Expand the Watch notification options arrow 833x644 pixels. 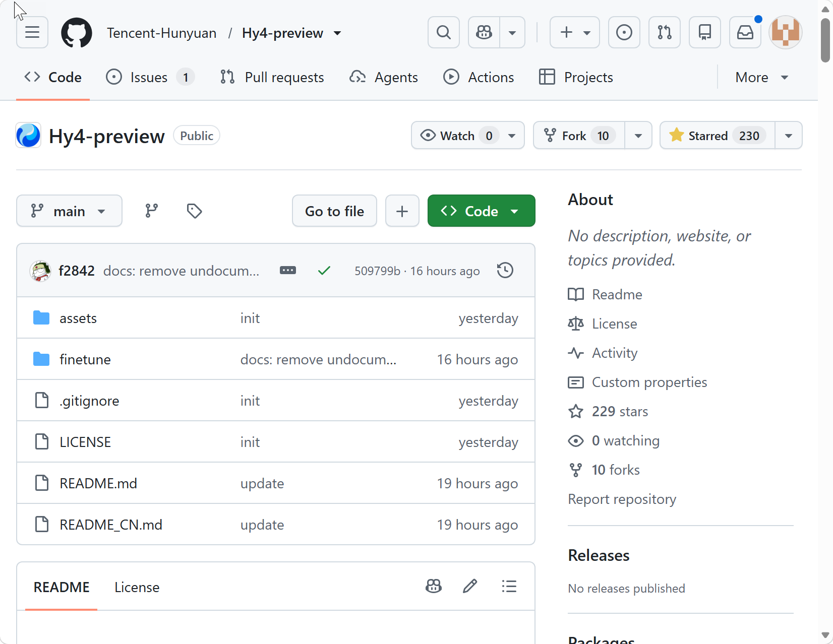click(512, 136)
